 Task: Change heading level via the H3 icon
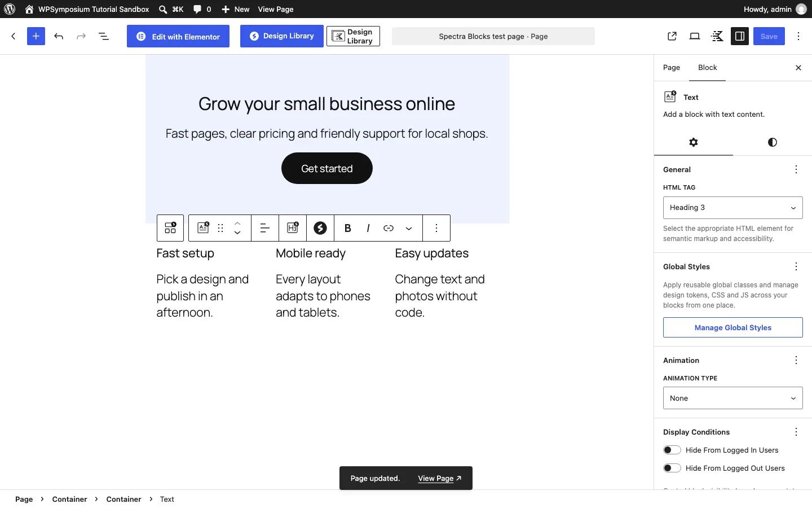(293, 228)
